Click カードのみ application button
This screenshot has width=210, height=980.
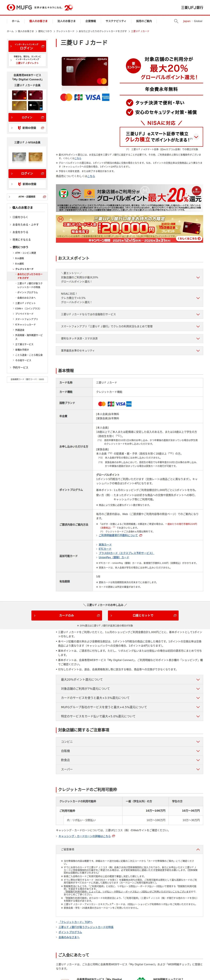pos(67,616)
